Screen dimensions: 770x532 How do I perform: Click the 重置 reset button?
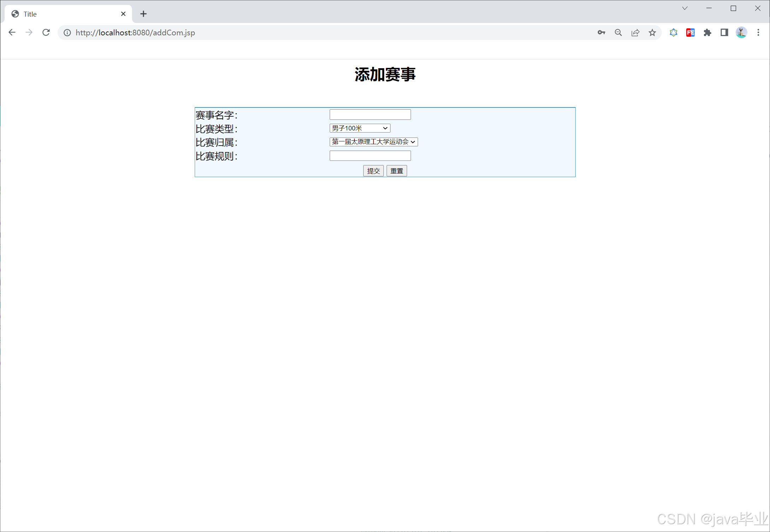[396, 171]
